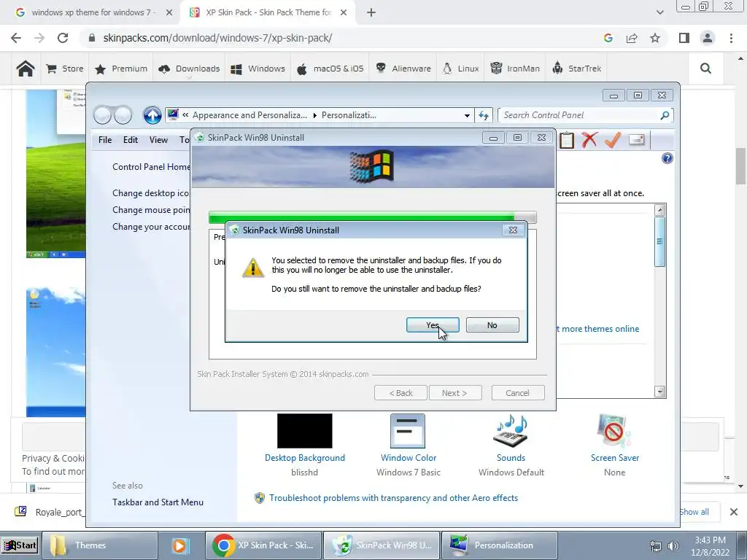This screenshot has height=560, width=747.
Task: Click the Royale_port download item
Action: (50, 513)
